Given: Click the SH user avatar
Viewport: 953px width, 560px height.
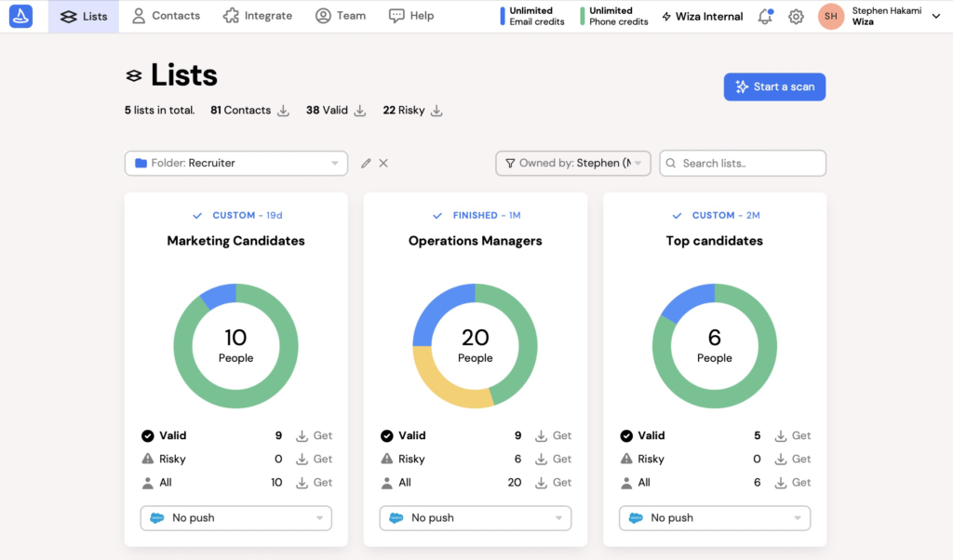Looking at the screenshot, I should click(831, 17).
